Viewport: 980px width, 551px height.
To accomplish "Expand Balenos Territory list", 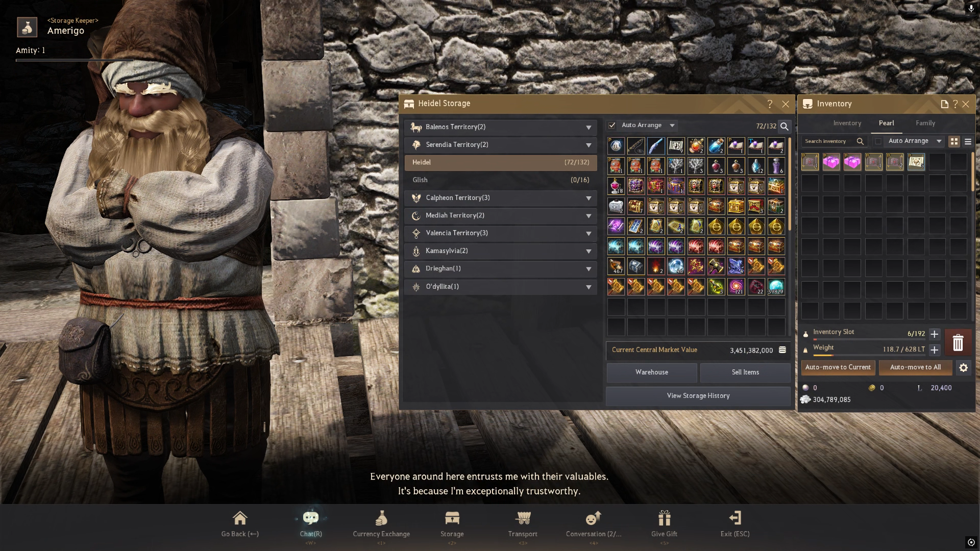I will [x=589, y=127].
